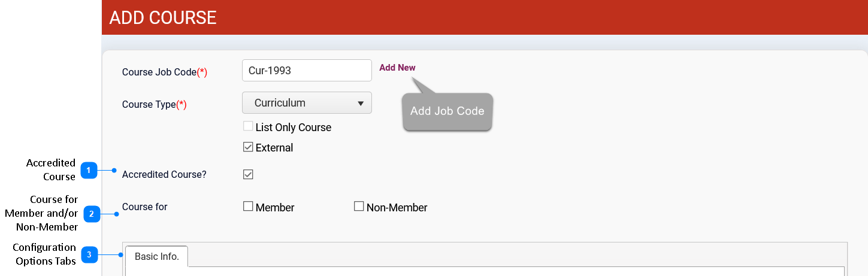868x276 pixels.
Task: Click the Course Job Code(*) label
Action: pos(165,72)
